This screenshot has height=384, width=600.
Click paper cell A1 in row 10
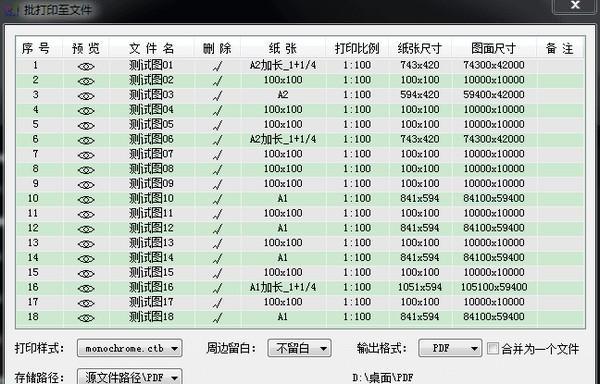coord(282,198)
